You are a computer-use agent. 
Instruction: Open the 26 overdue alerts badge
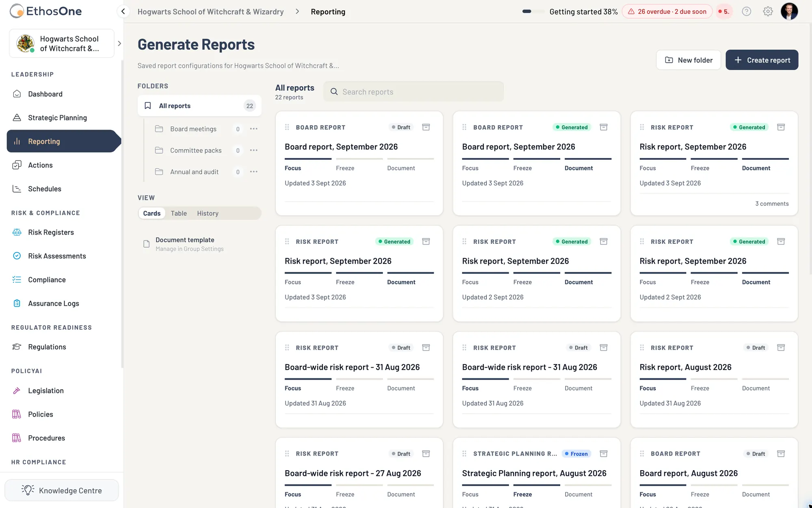tap(667, 11)
